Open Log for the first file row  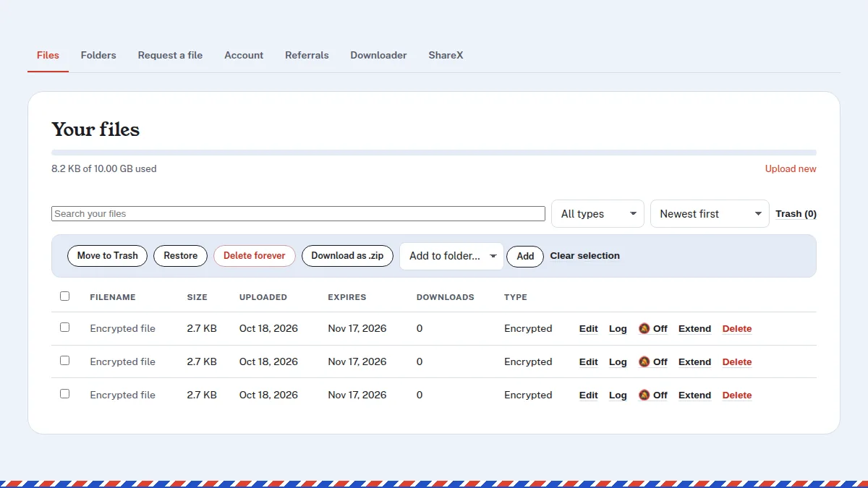(618, 328)
